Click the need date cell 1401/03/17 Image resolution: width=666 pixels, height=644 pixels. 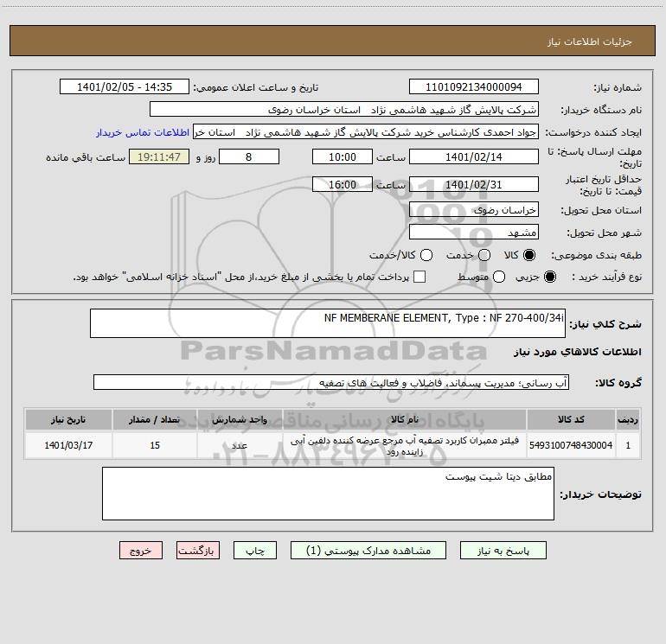pos(68,445)
